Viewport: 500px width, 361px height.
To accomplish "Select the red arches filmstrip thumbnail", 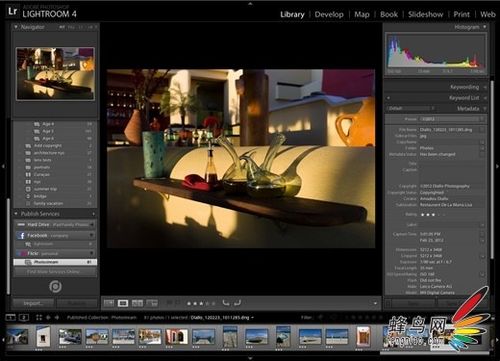I will pyautogui.click(x=177, y=337).
